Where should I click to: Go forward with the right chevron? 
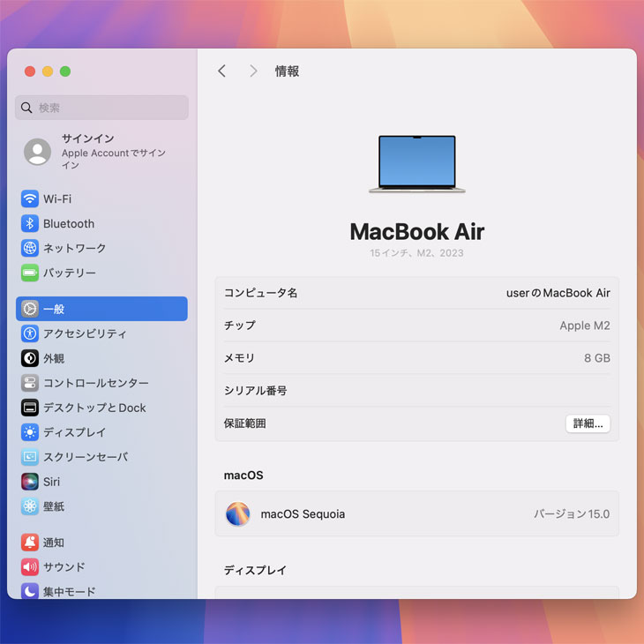pos(253,71)
